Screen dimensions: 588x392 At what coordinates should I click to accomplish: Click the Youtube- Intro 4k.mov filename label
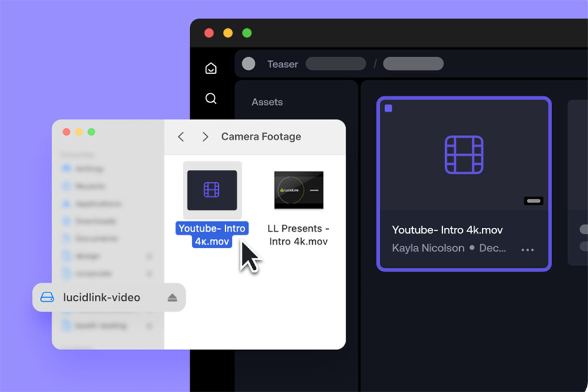click(212, 235)
